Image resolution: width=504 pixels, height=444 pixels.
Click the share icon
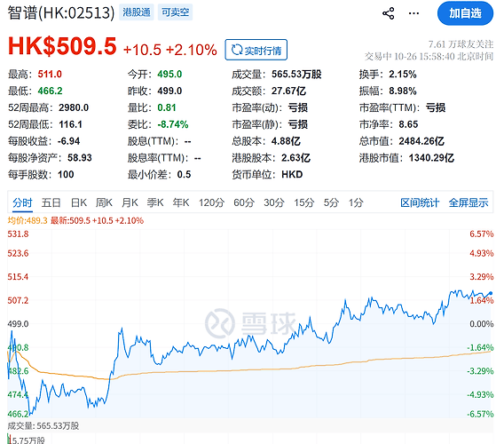coord(389,13)
